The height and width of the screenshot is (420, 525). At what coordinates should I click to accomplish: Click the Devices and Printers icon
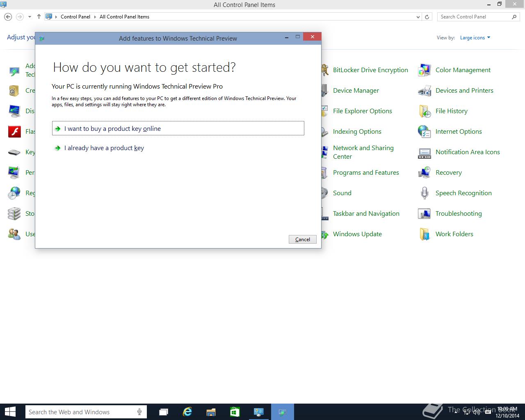coord(424,91)
